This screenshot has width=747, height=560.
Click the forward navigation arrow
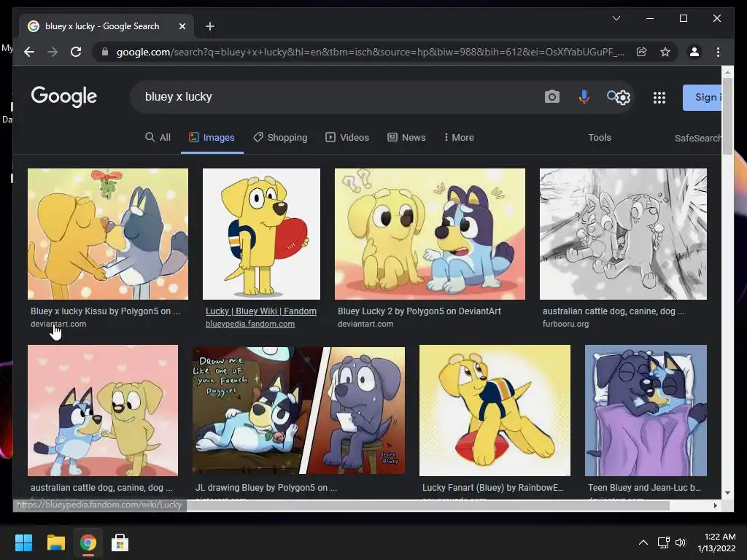click(53, 52)
